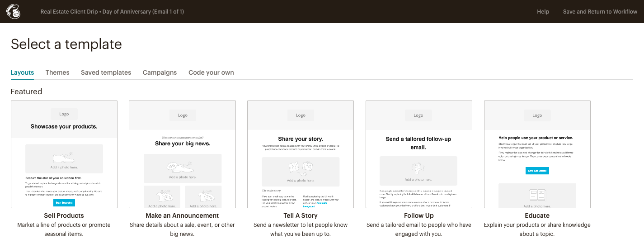Click the 'Send a newsletter' description
Image resolution: width=644 pixels, height=249 pixels.
coord(301,230)
